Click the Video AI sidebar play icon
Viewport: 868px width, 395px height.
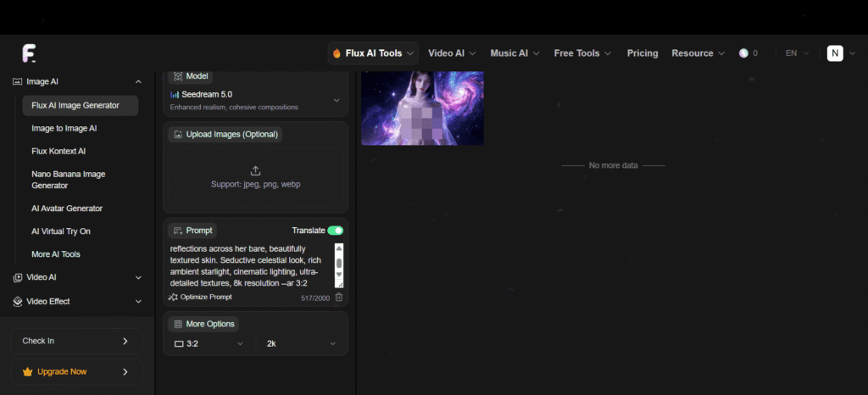(x=18, y=277)
